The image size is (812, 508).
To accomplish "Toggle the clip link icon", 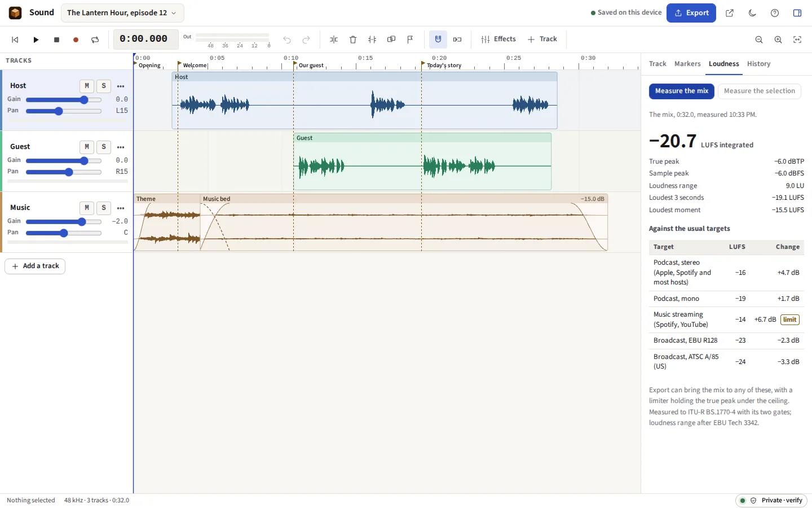I will pos(457,40).
